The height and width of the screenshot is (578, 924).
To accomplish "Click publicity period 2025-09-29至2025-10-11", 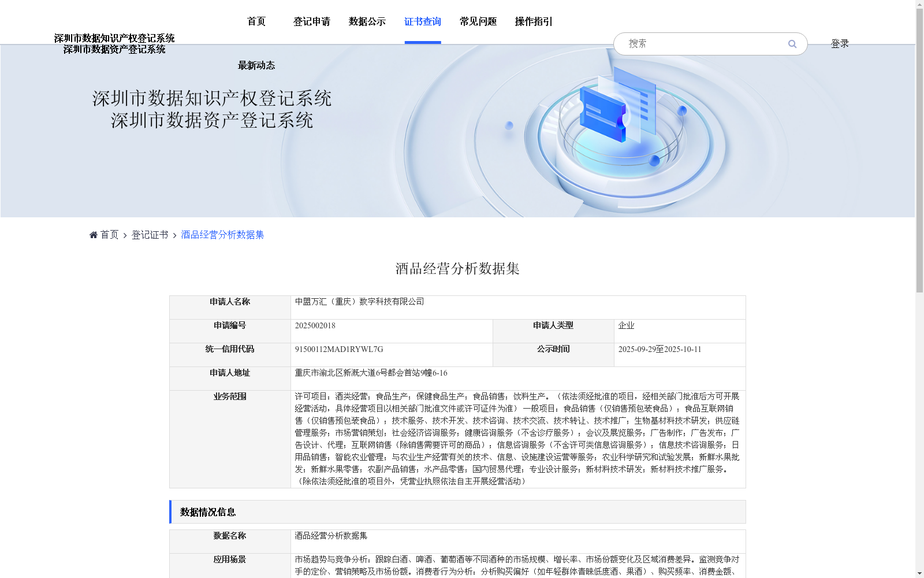I will coord(660,349).
